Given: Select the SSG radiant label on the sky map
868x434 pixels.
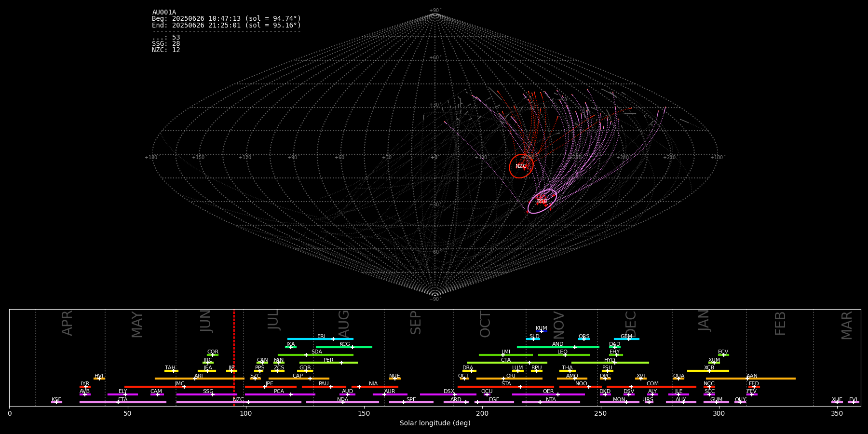Looking at the screenshot, I should point(542,202).
